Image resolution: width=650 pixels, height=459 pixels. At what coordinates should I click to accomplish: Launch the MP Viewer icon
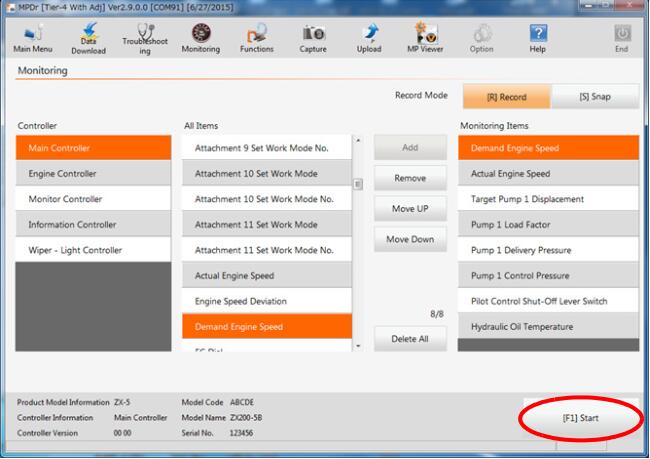[x=425, y=38]
